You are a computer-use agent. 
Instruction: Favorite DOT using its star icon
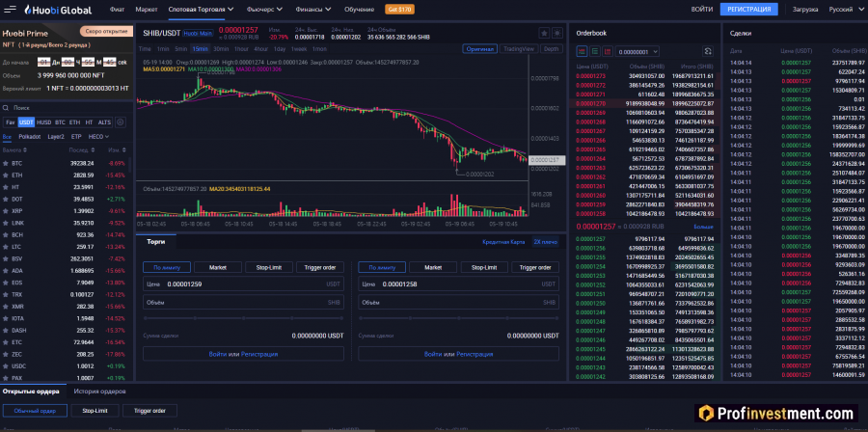[x=6, y=199]
